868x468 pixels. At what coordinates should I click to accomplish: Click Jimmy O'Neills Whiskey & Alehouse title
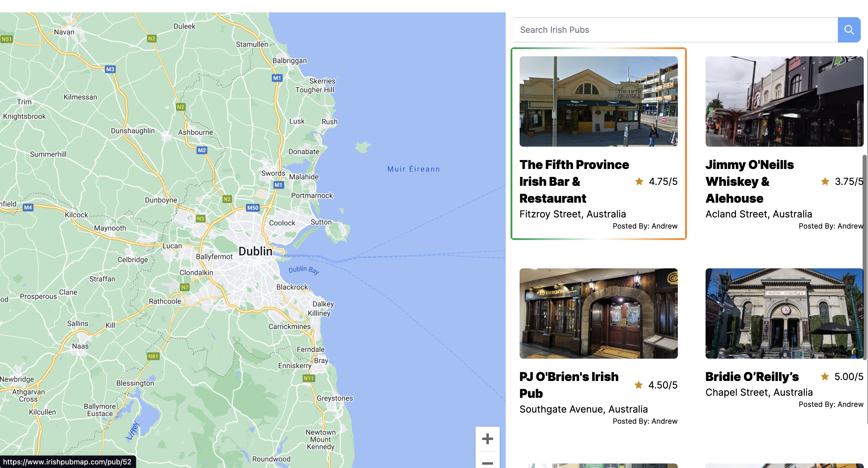[x=749, y=182]
